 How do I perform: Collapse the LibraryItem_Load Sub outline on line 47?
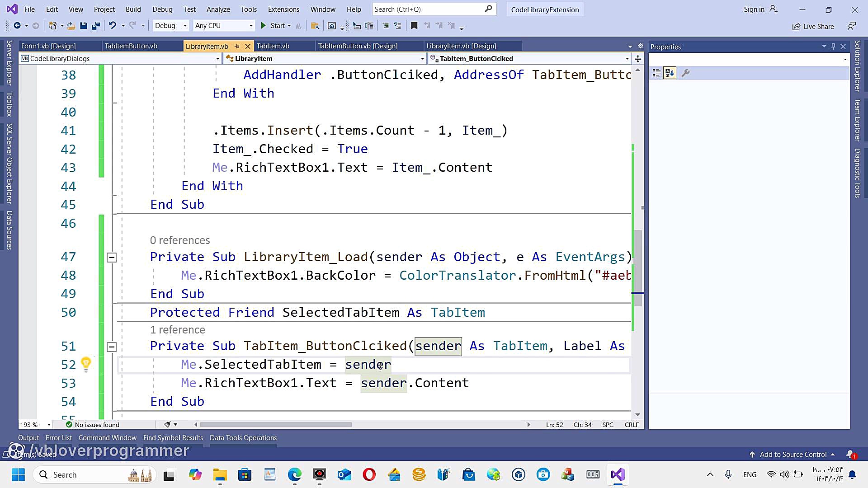(x=112, y=257)
